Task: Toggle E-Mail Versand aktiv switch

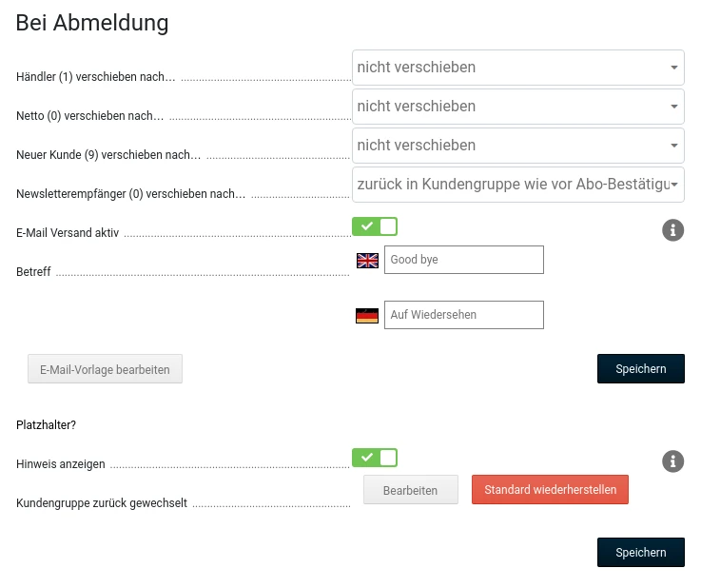Action: (375, 226)
